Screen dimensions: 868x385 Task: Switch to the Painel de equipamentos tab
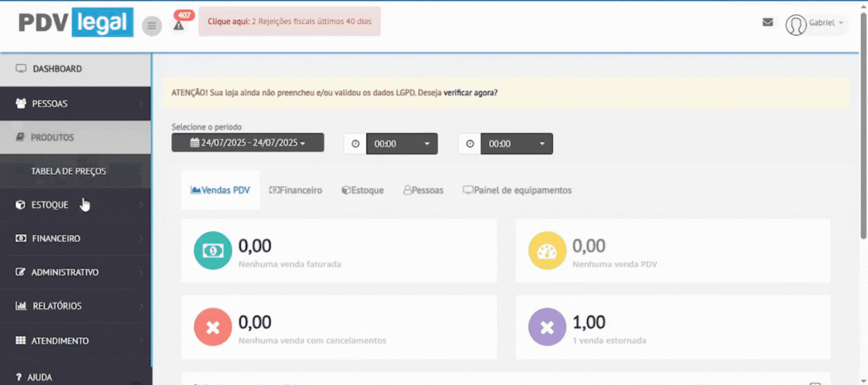tap(517, 190)
